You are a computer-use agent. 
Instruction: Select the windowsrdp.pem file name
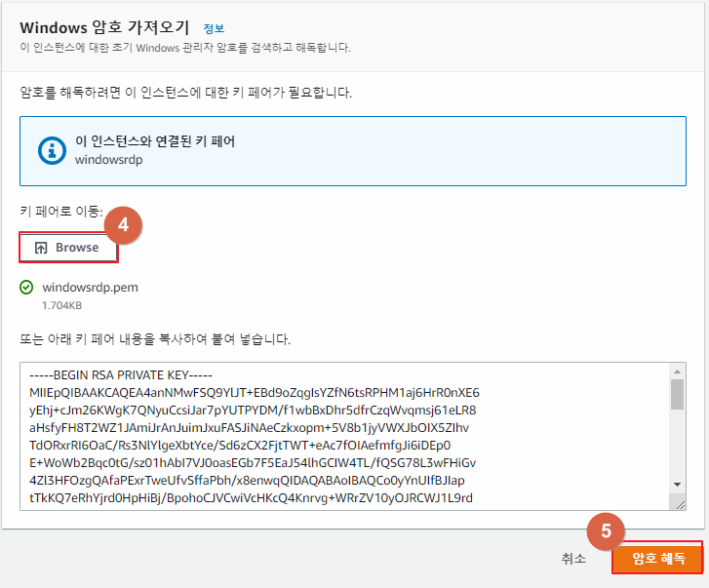(90, 288)
